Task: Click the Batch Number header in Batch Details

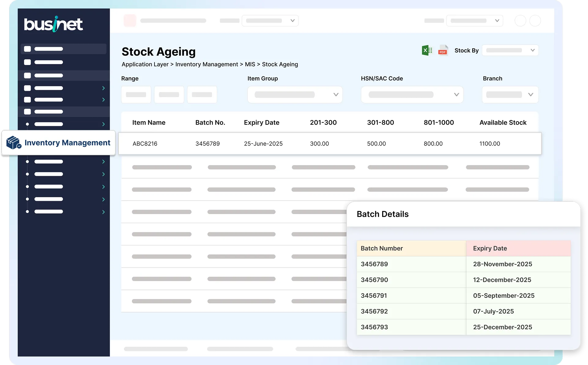Action: (x=411, y=248)
